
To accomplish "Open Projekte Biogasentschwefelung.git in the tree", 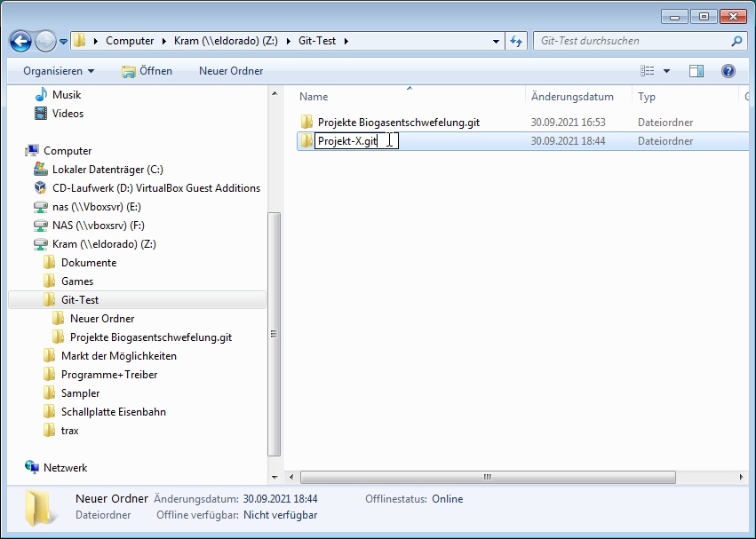I will coord(151,337).
